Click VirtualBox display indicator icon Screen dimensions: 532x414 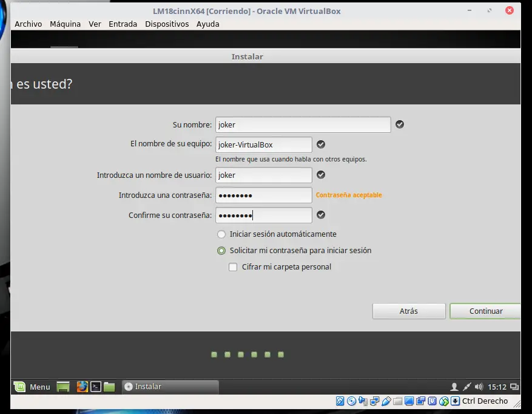click(x=409, y=401)
